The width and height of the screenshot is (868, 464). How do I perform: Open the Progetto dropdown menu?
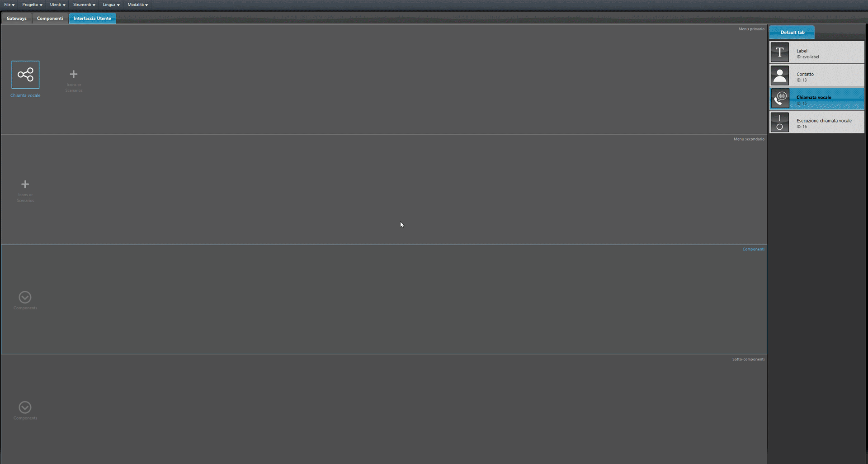click(32, 5)
